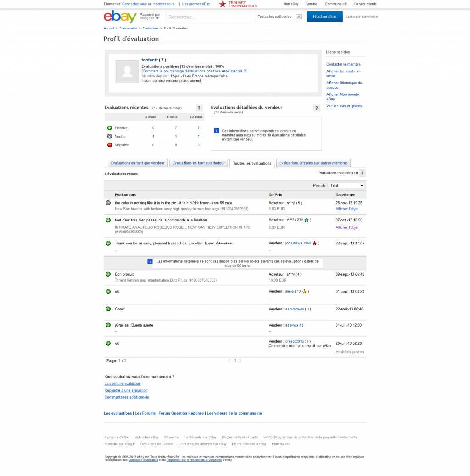Open help for Evaluations détaillées du vendeur
Screen dimensions: 470x476
317,108
